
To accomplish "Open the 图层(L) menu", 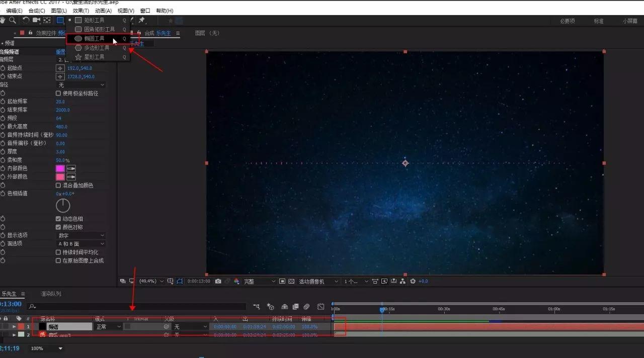I will coord(59,11).
